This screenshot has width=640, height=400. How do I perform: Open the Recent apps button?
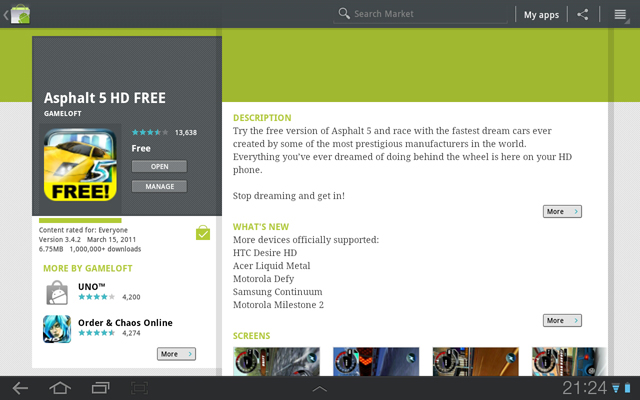[x=100, y=388]
